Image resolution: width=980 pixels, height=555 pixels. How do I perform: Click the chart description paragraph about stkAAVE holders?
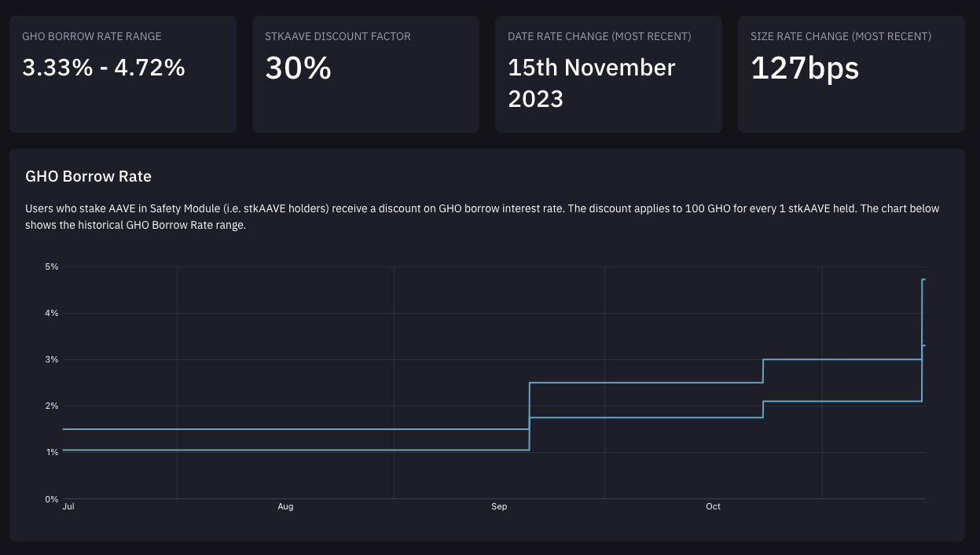pos(482,217)
